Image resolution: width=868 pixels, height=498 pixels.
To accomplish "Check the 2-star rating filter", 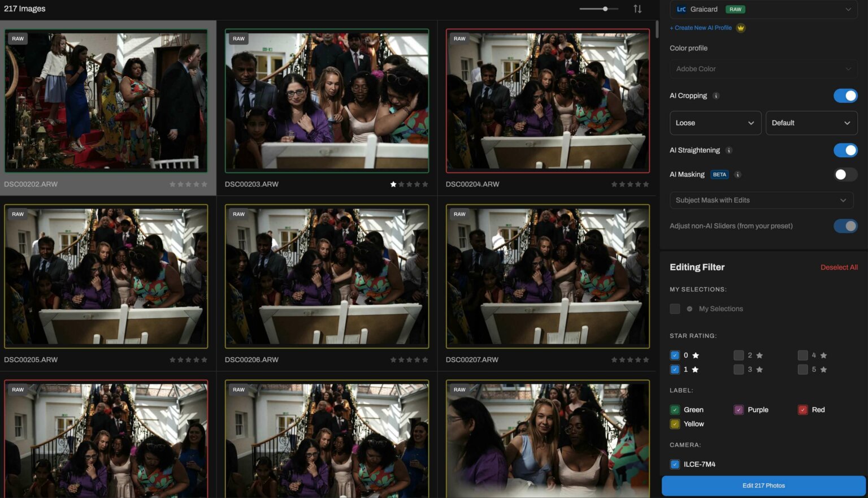I will (739, 355).
